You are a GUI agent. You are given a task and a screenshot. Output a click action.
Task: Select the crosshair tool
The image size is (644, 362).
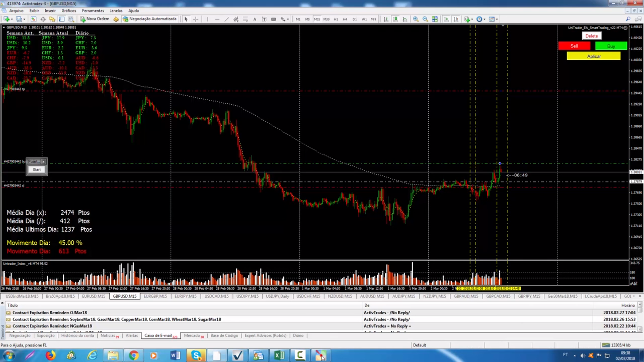coord(196,19)
